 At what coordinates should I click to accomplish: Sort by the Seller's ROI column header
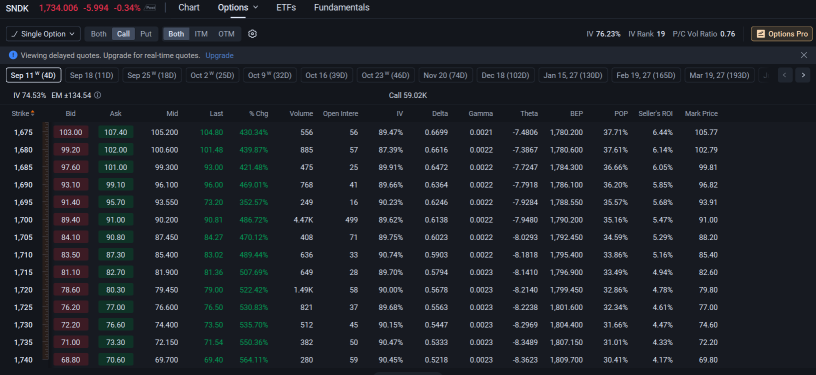pos(656,113)
